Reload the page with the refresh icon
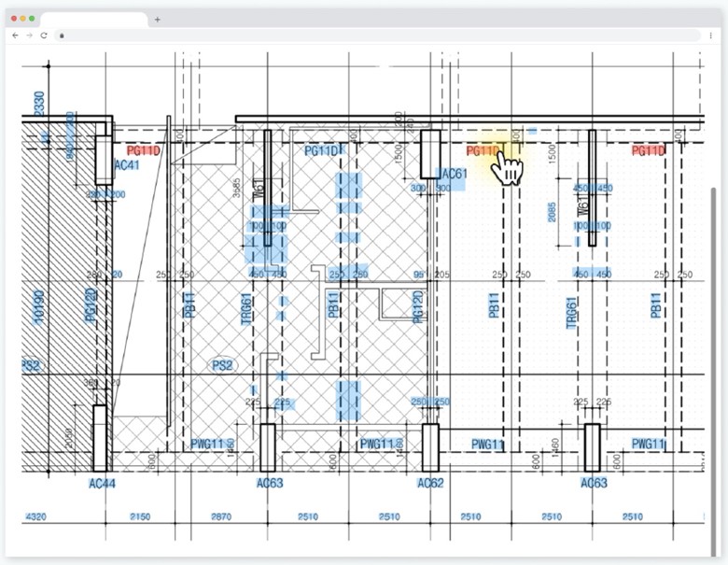Screen dimensions: 728x565 (43, 35)
